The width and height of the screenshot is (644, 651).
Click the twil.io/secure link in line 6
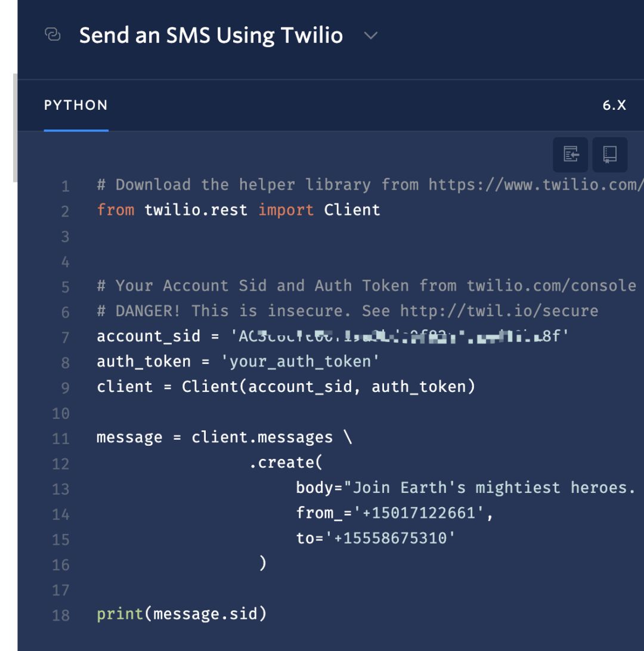coord(499,311)
